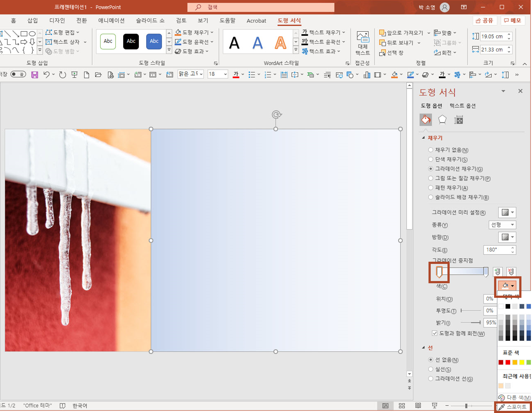Open the 색 color dropdown button

pos(508,286)
